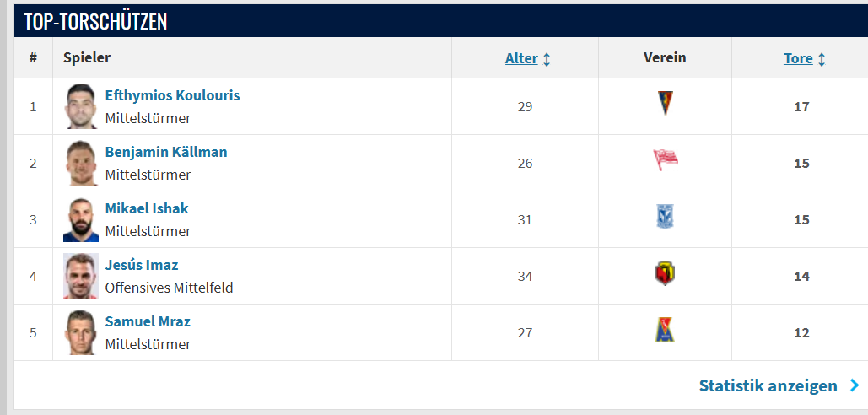Open Jesús Imaz player profile

[x=142, y=265]
